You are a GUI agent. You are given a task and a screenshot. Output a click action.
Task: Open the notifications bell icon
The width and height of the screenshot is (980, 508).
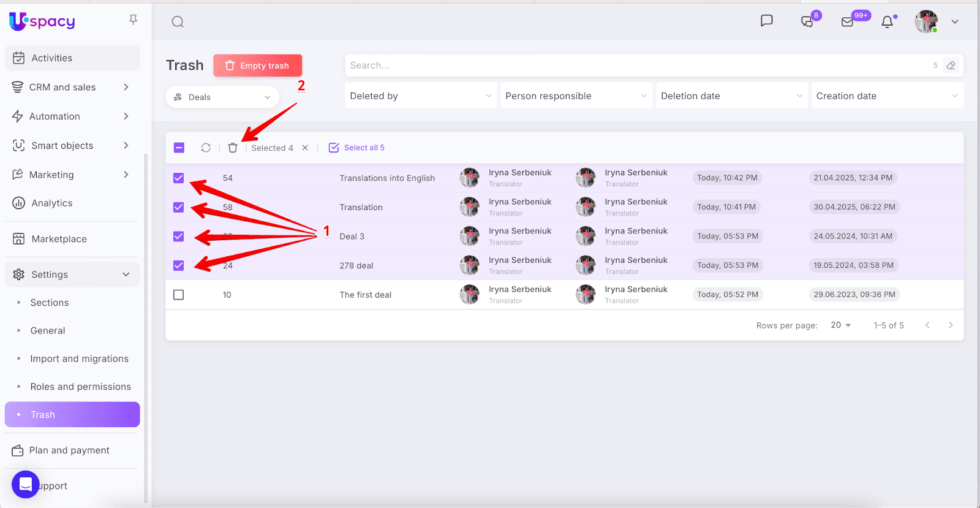tap(887, 22)
